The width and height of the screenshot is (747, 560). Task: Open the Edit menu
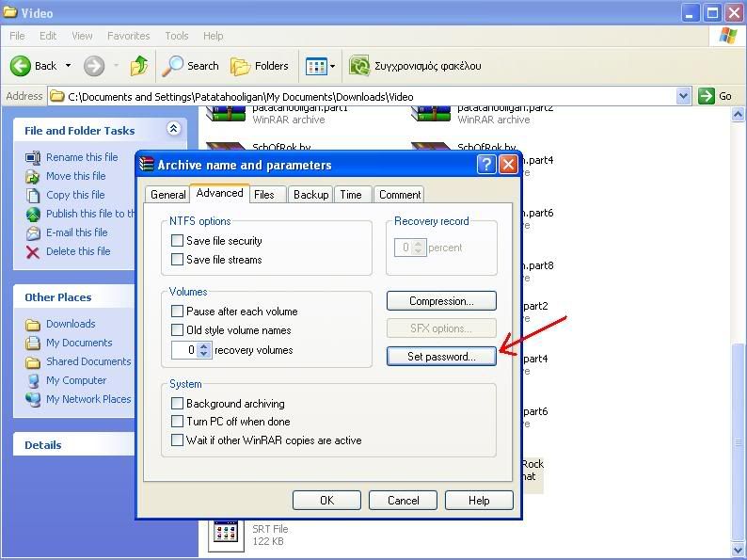point(48,36)
